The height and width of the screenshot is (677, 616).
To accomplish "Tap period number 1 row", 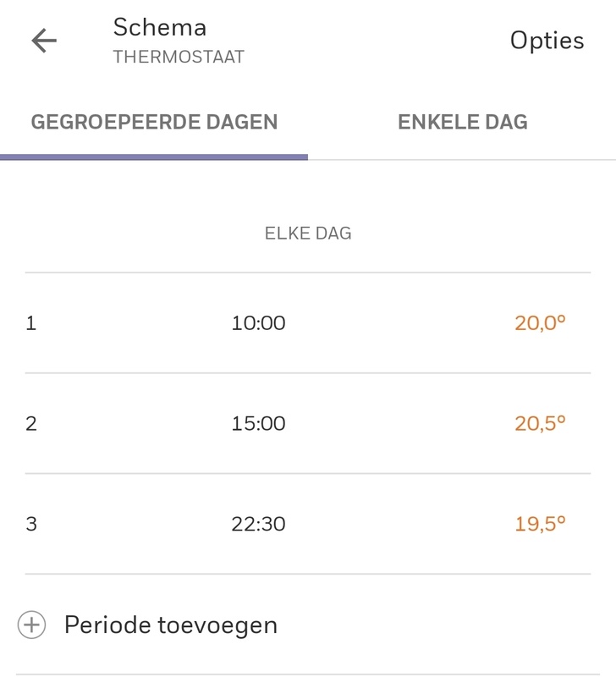I will (x=31, y=323).
